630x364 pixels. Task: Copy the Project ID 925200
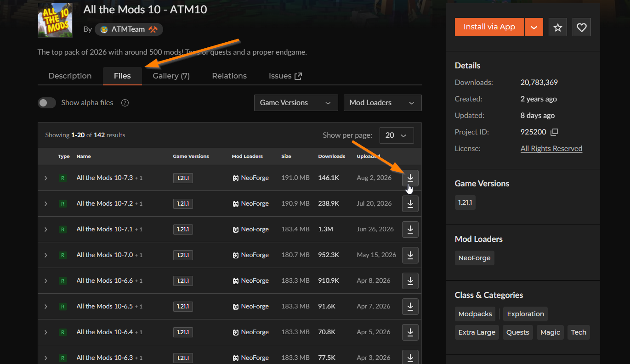click(x=554, y=132)
